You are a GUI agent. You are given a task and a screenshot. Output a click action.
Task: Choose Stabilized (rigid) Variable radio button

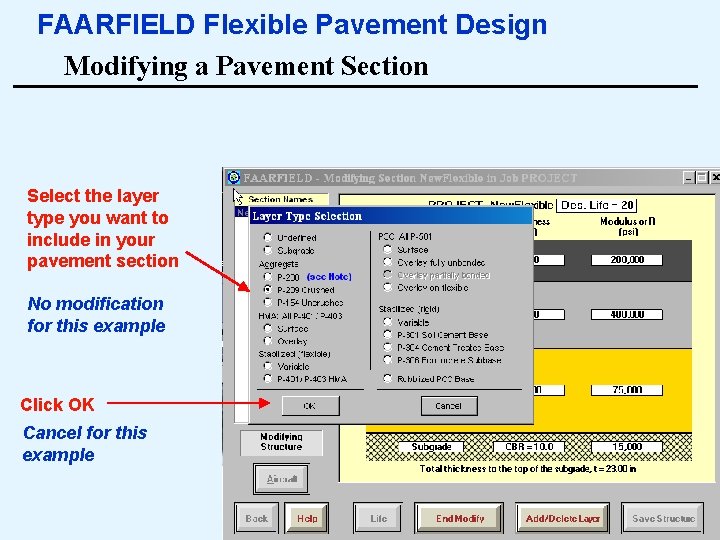(388, 322)
